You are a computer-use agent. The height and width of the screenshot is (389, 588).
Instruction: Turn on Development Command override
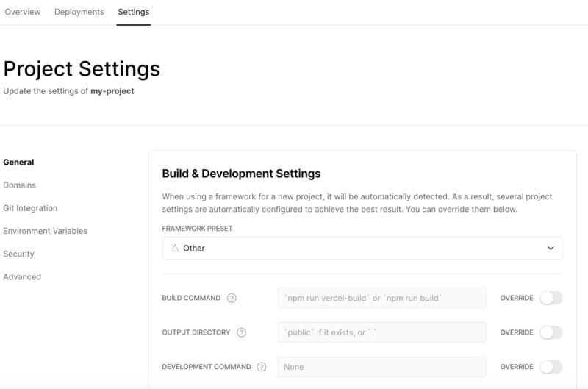pos(551,367)
